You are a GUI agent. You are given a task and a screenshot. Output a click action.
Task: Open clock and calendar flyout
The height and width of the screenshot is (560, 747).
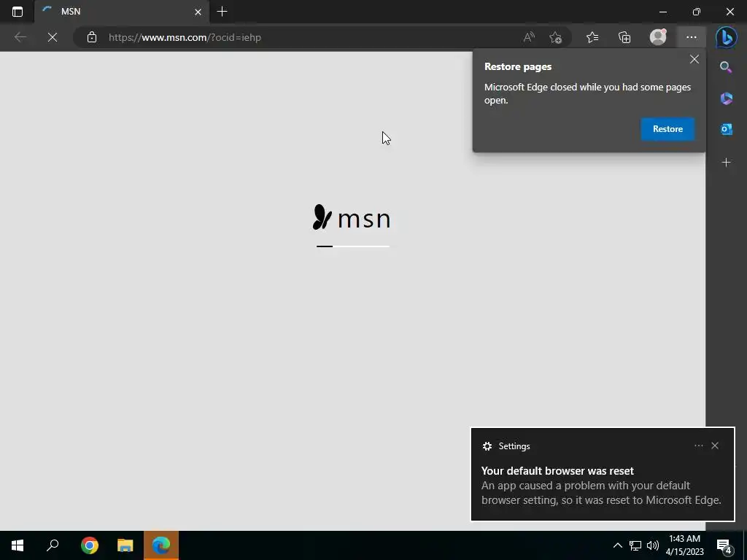[x=684, y=545]
